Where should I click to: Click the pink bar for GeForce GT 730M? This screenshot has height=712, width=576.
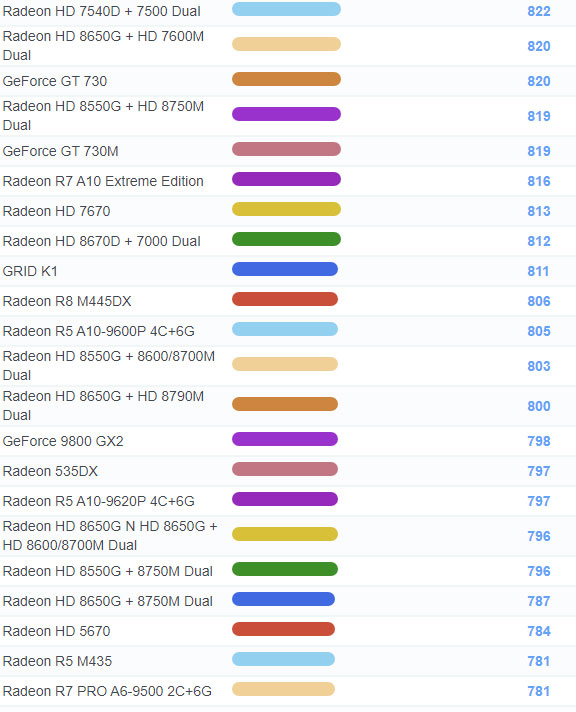tap(286, 149)
